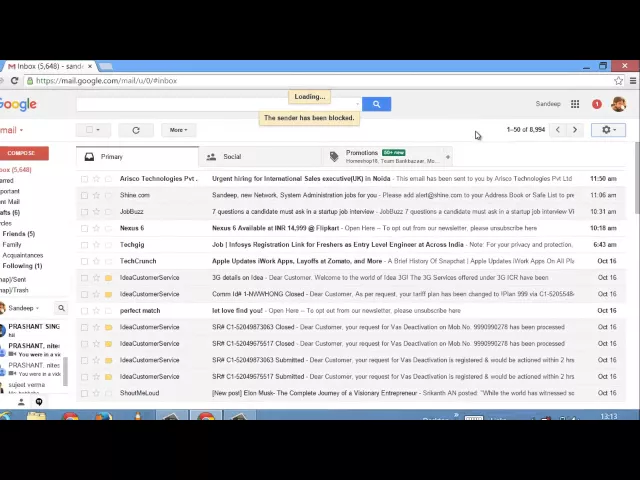Open search options dropdown arrow
Image resolution: width=640 pixels, height=480 pixels.
point(358,104)
